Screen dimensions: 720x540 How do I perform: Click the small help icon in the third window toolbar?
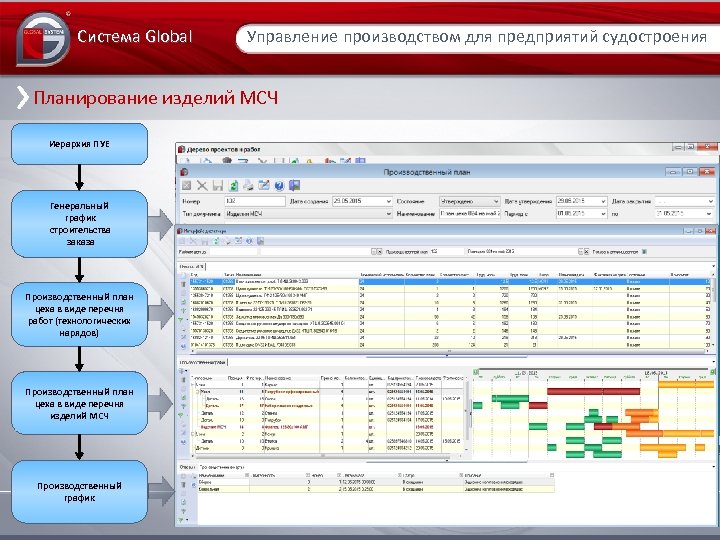coord(249,241)
